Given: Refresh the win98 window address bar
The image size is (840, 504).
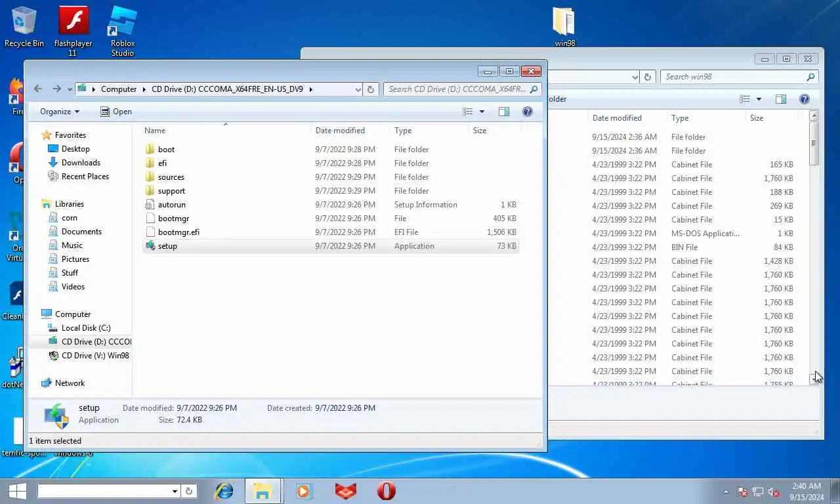Looking at the screenshot, I should point(648,77).
